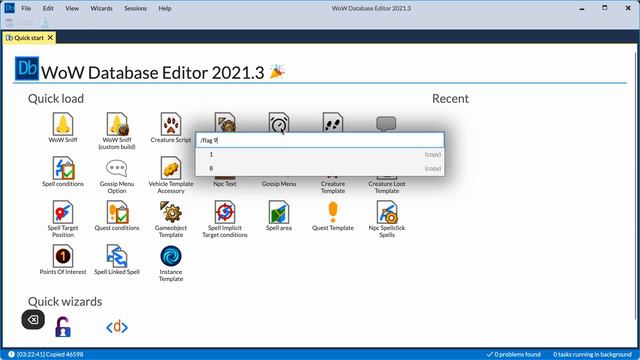This screenshot has width=640, height=360.
Task: Click 0 tasks running in background
Action: click(592, 354)
